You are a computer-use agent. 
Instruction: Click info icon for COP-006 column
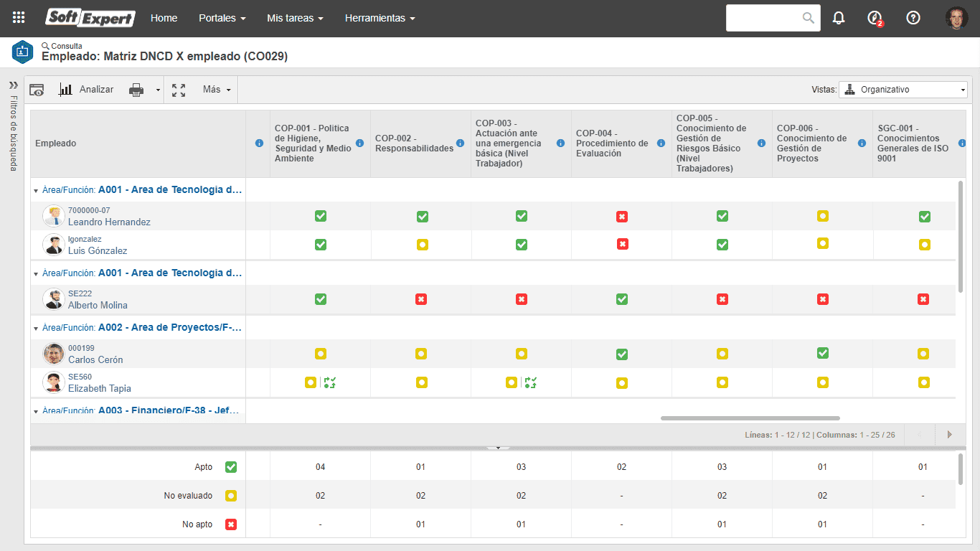point(862,143)
